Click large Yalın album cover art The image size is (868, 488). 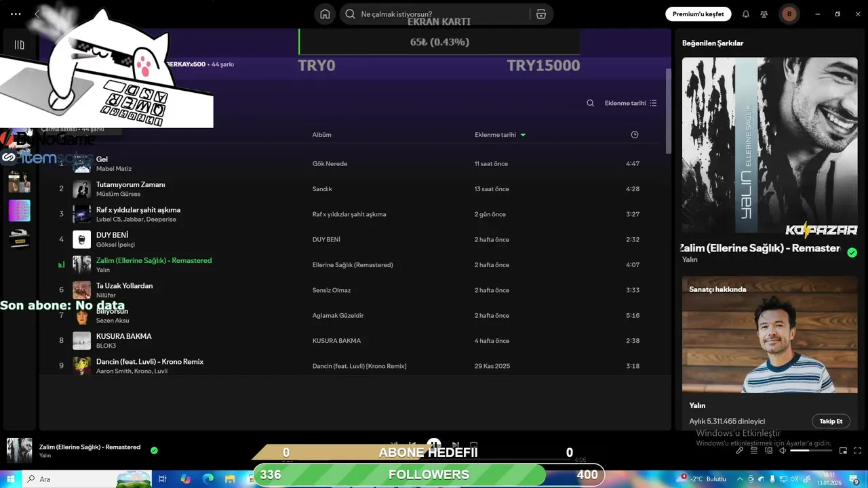click(770, 144)
